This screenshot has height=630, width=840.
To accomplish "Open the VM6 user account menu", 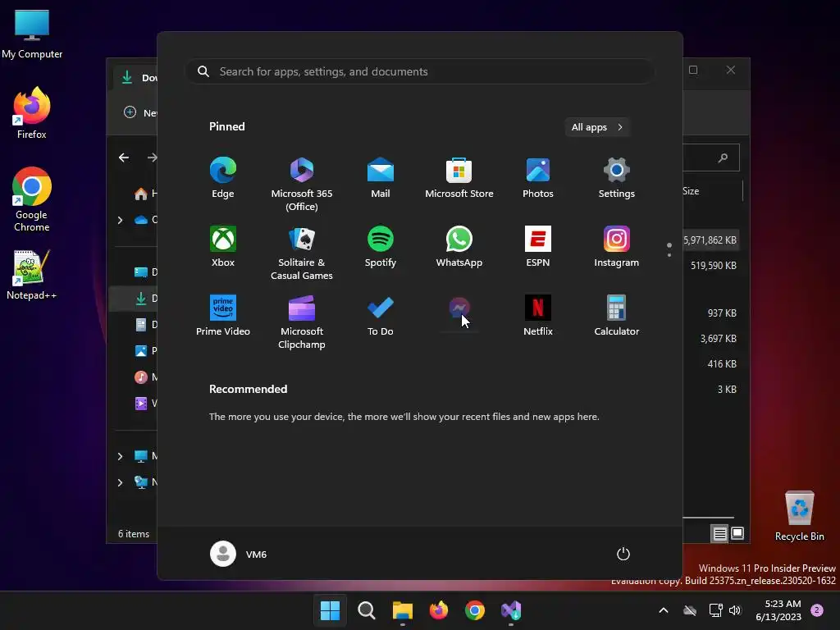I will [x=239, y=554].
